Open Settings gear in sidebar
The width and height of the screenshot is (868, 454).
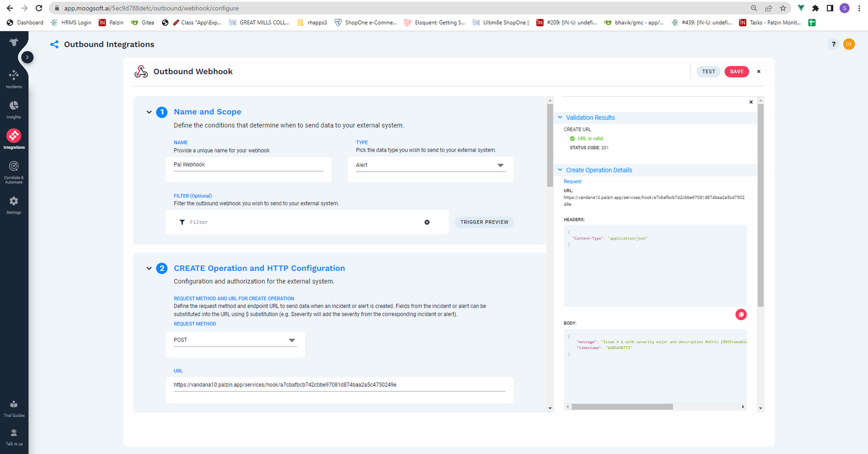click(x=14, y=204)
